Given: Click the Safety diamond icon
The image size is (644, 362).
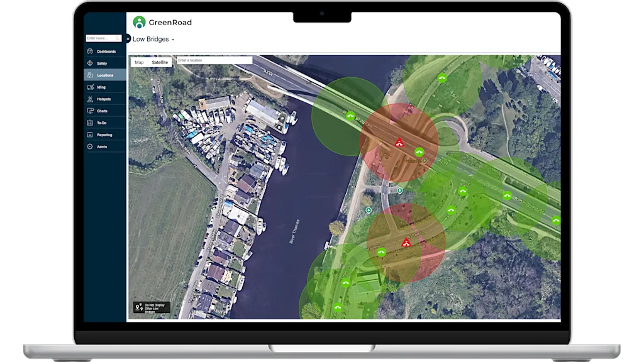Looking at the screenshot, I should [x=90, y=63].
